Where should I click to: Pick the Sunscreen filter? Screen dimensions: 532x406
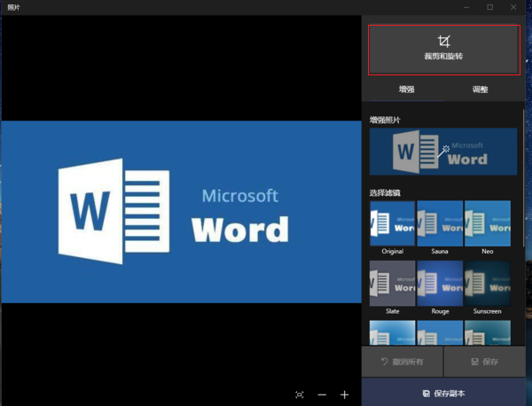tap(487, 284)
